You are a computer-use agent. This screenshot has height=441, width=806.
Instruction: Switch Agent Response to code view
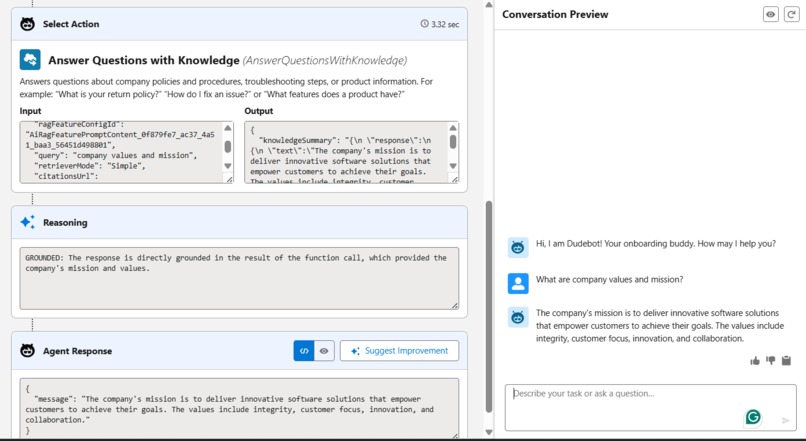(304, 351)
